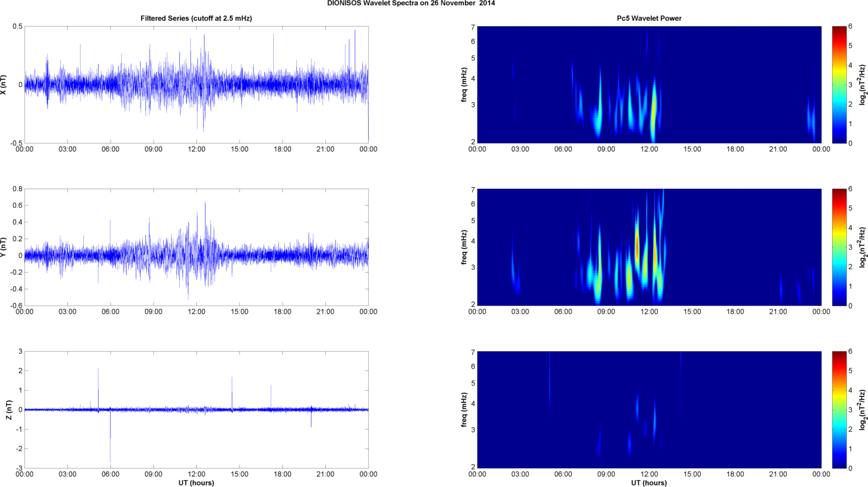Viewport: 868px width, 487px height.
Task: Click the DIONISOS Wavelet Spectra main title
Action: (x=411, y=3)
